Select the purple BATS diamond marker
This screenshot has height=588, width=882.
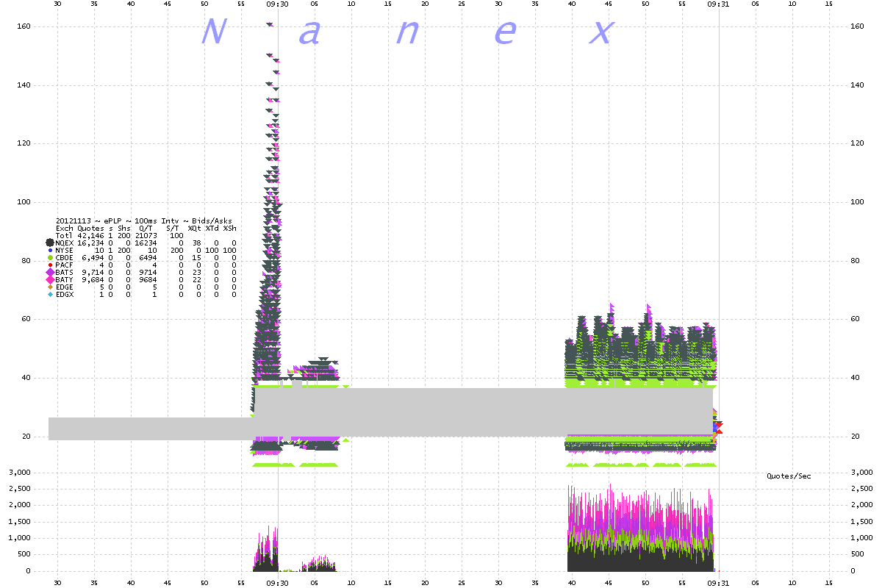pyautogui.click(x=50, y=273)
